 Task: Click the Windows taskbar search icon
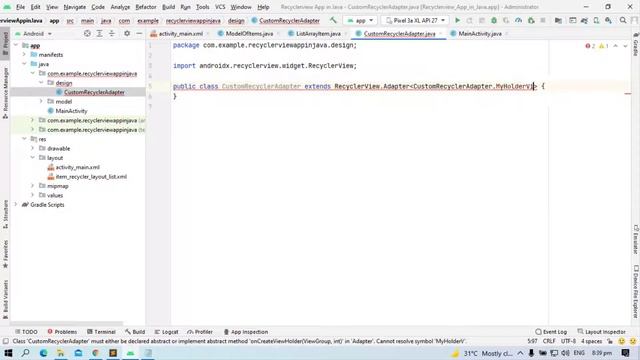click(26, 353)
